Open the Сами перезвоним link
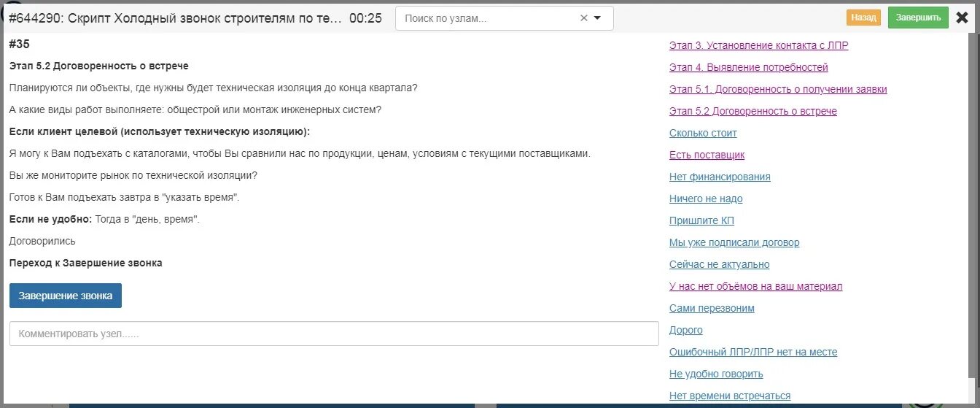The height and width of the screenshot is (408, 980). (x=712, y=308)
